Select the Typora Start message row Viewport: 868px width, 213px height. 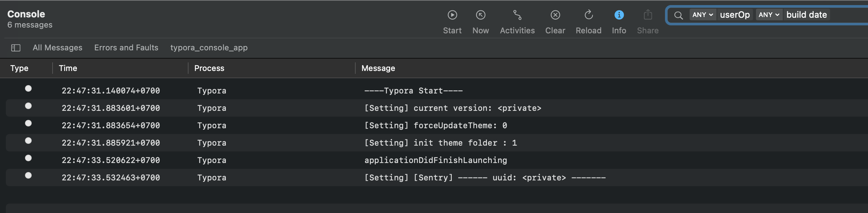437,91
